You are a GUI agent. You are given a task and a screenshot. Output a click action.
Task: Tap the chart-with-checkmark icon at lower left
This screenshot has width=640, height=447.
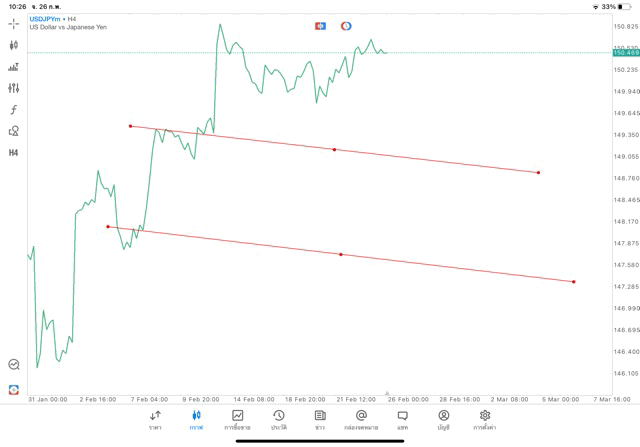pos(13,365)
